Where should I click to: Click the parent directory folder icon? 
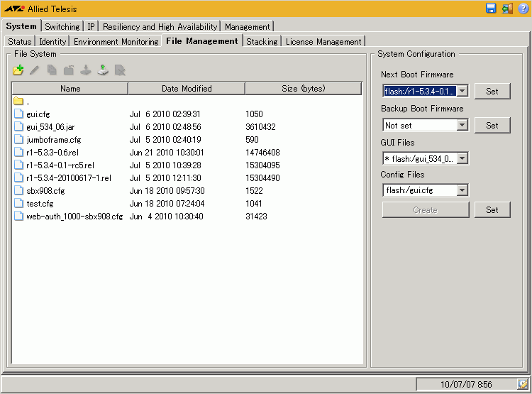pos(18,101)
